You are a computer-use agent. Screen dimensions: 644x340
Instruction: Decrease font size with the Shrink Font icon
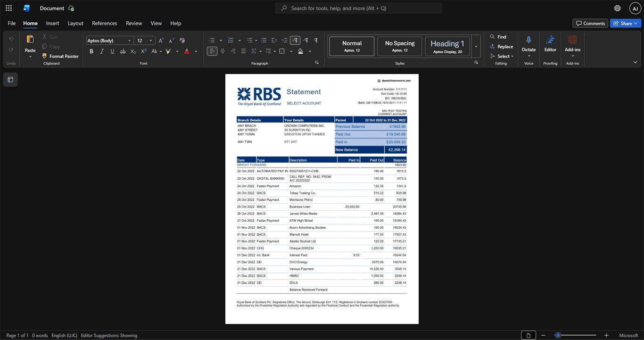tap(172, 41)
